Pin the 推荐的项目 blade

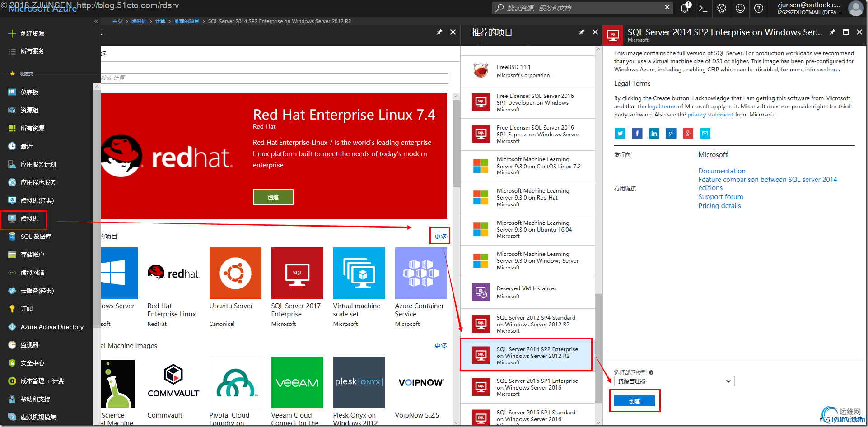[x=582, y=32]
